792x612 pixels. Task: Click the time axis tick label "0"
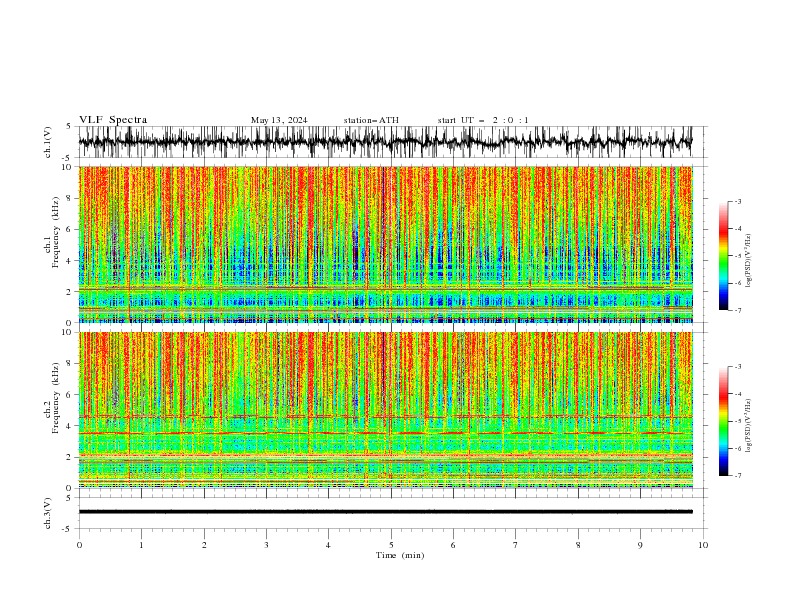click(79, 545)
